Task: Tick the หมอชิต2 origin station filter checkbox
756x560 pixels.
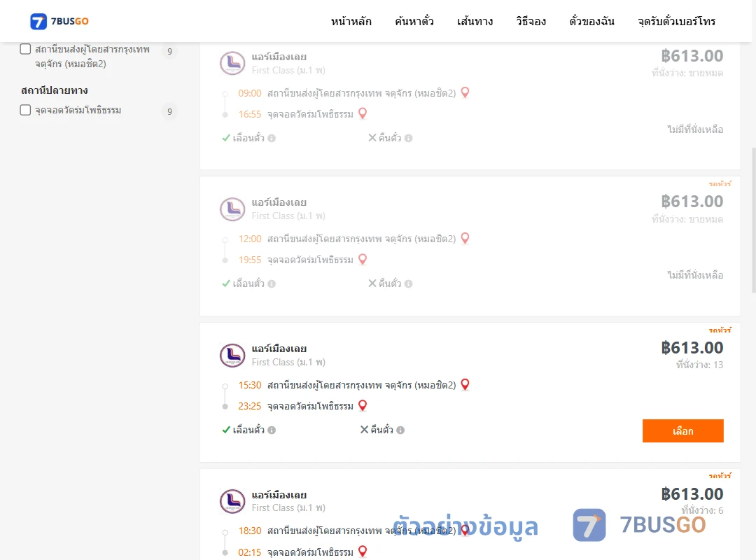Action: coord(25,49)
